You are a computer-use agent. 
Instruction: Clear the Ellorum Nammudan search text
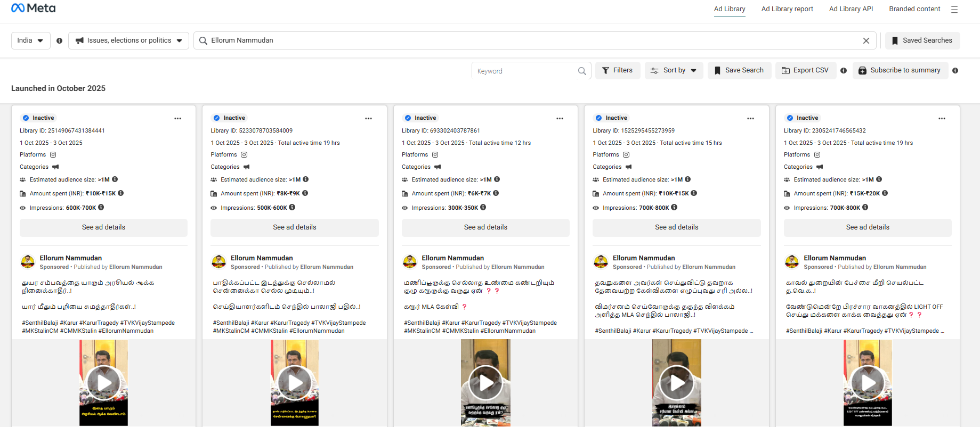tap(866, 40)
